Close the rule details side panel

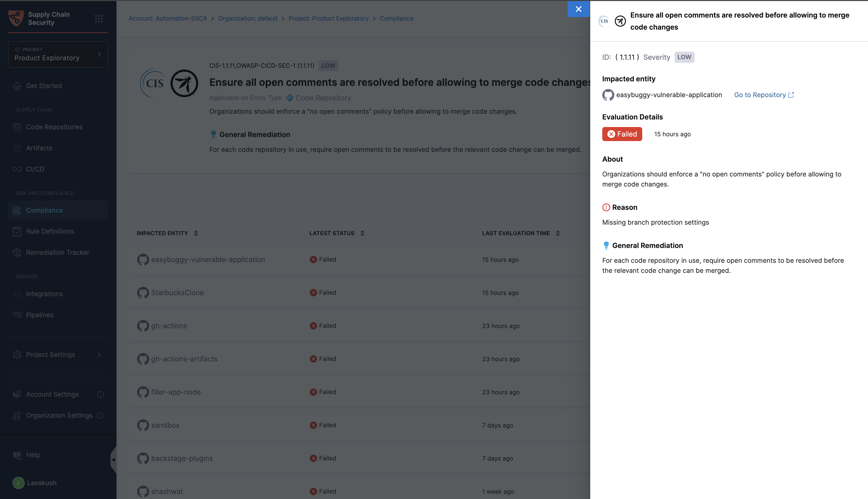[578, 9]
